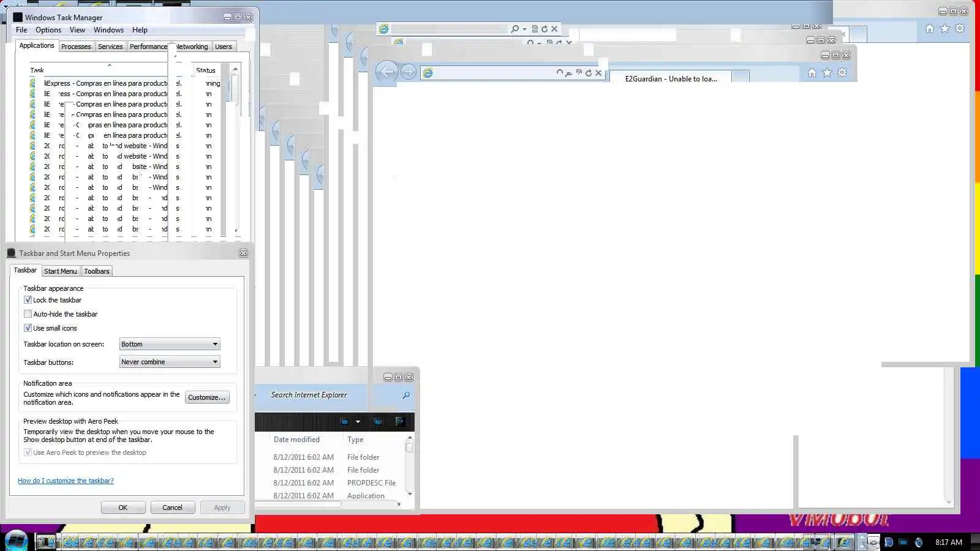Open Tools gear in the front IE window
This screenshot has width=980, height=551.
click(842, 73)
